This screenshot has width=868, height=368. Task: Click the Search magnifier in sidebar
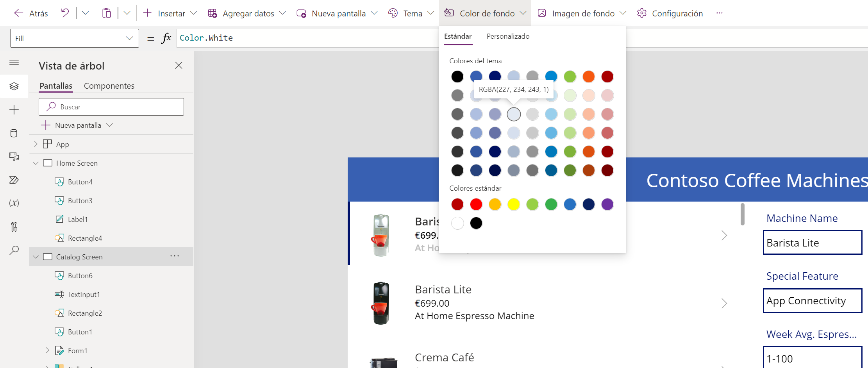pos(14,250)
